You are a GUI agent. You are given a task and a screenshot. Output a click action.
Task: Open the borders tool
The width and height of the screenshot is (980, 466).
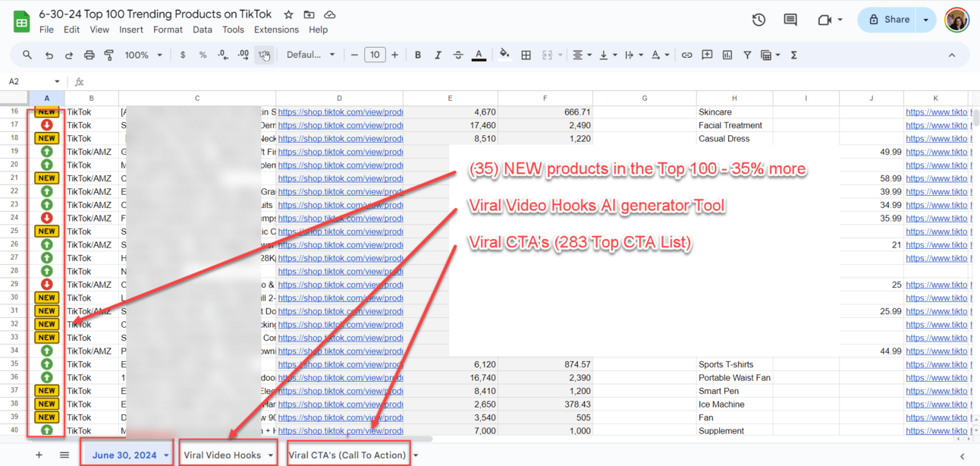click(526, 55)
